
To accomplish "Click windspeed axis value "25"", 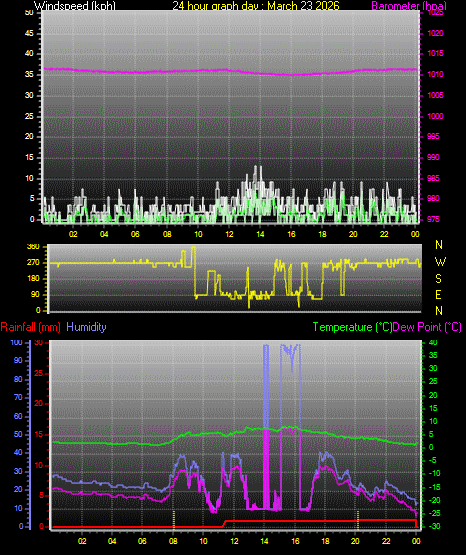I will click(29, 116).
